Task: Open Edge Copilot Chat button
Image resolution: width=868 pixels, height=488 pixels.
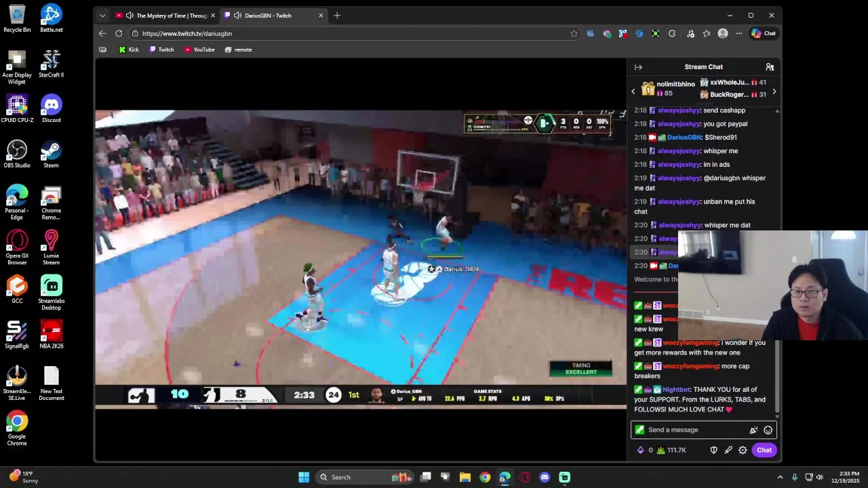Action: coord(764,33)
